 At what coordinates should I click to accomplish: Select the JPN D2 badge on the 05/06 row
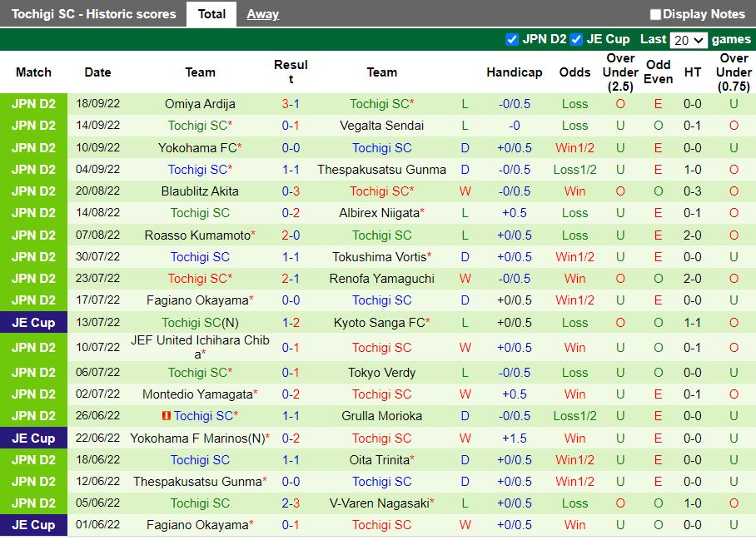33,503
